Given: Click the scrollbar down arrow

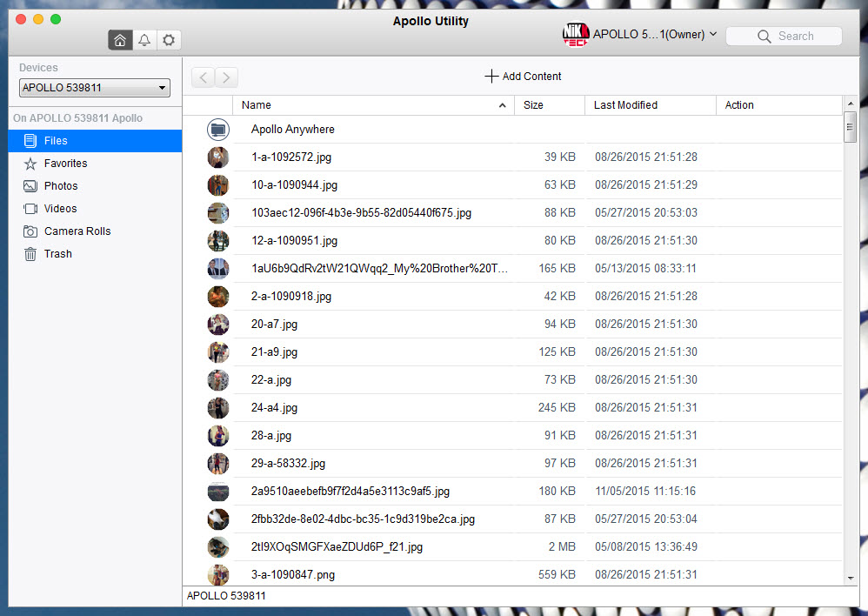Looking at the screenshot, I should 851,579.
